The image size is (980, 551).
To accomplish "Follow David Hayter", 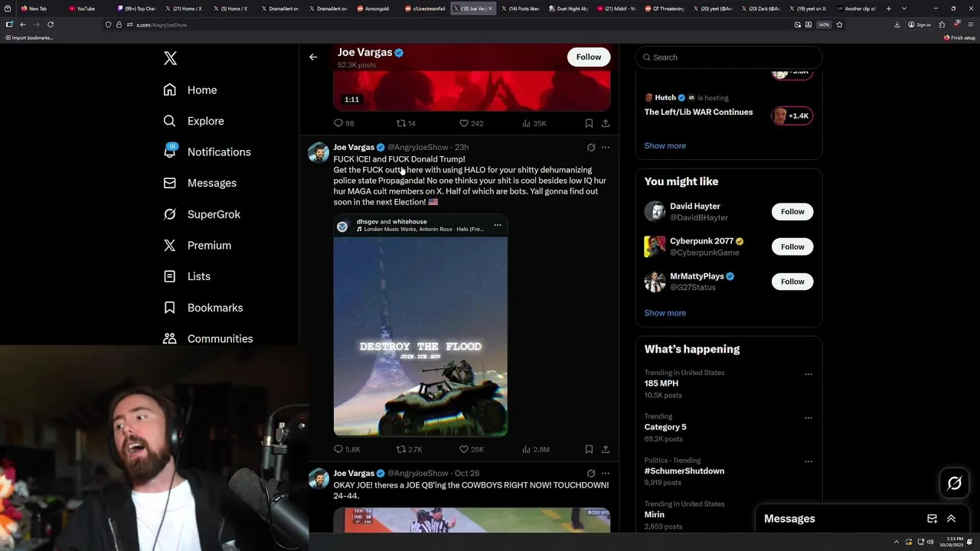I will point(792,211).
